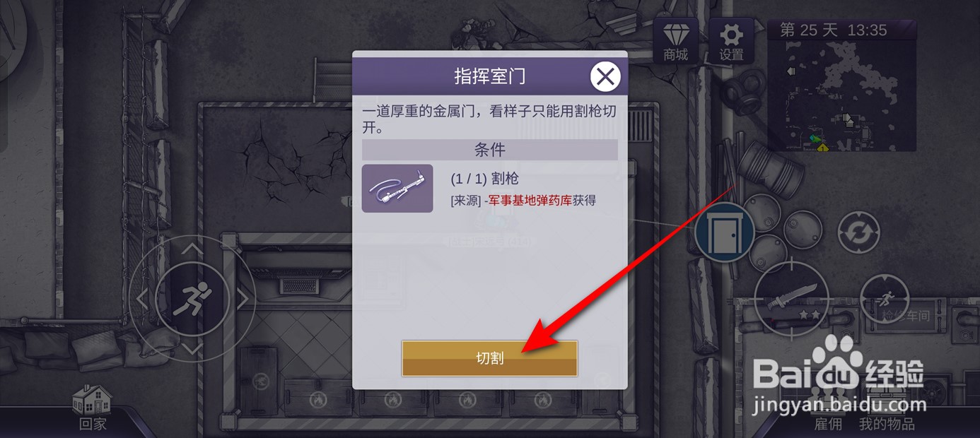Open 设置 settings gear icon
980x438 pixels.
coord(731,41)
